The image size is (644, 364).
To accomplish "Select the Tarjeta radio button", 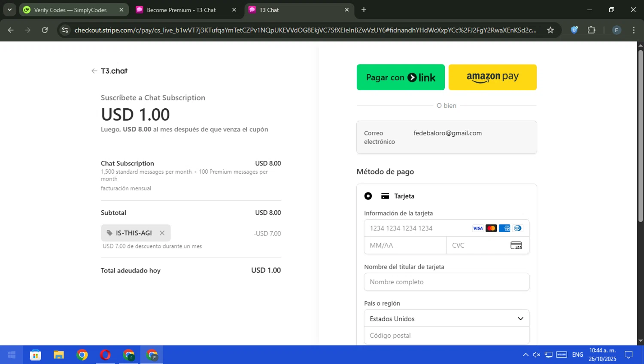I will point(368,196).
